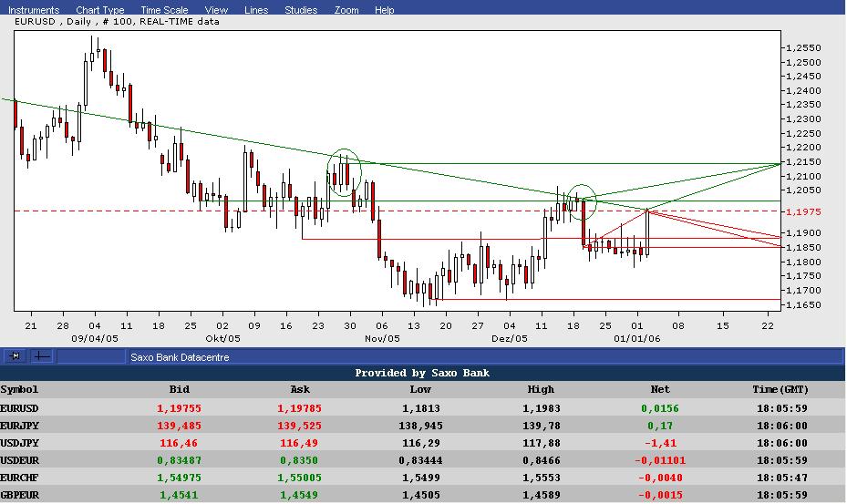Click GBPEUR ask 1,4549
847x504 pixels.
pyautogui.click(x=299, y=495)
